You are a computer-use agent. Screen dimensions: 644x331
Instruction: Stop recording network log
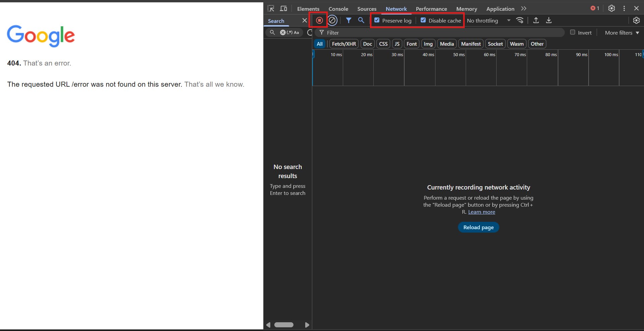click(319, 20)
